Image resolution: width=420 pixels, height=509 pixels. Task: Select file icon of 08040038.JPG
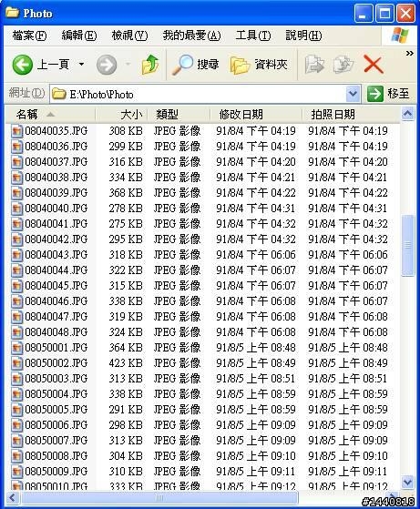16,178
